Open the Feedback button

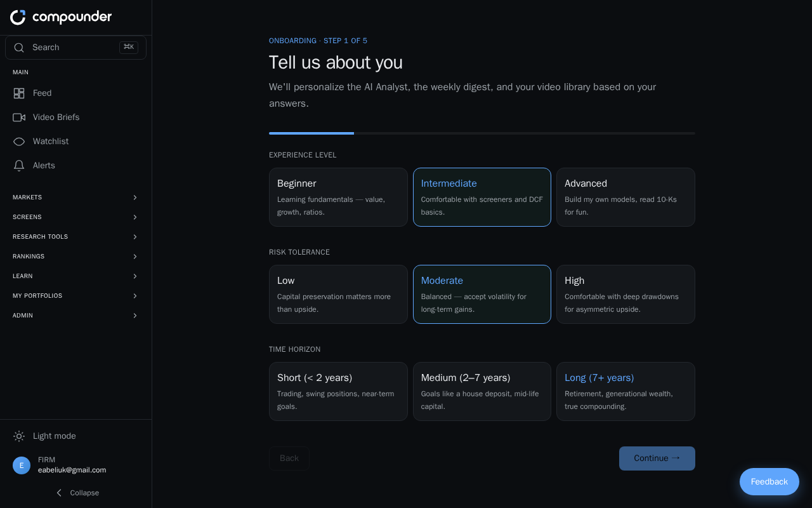(x=769, y=482)
